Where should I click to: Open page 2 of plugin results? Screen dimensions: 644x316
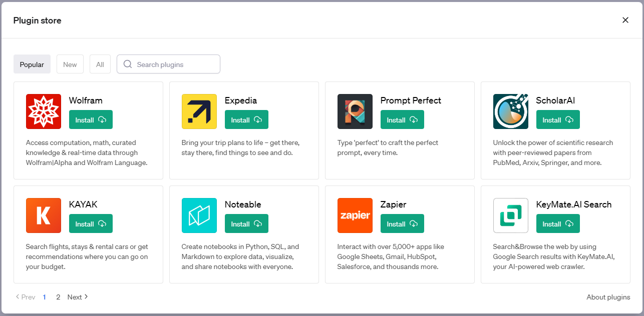click(x=58, y=297)
